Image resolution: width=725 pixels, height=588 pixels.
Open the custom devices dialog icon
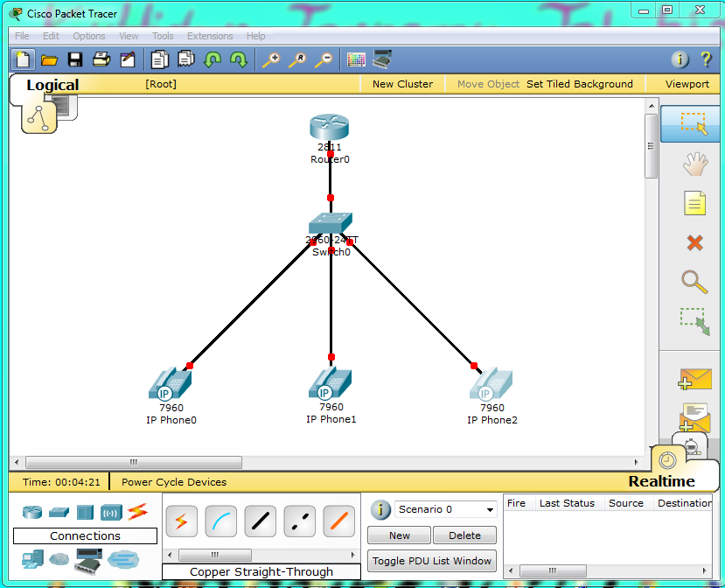tap(382, 59)
